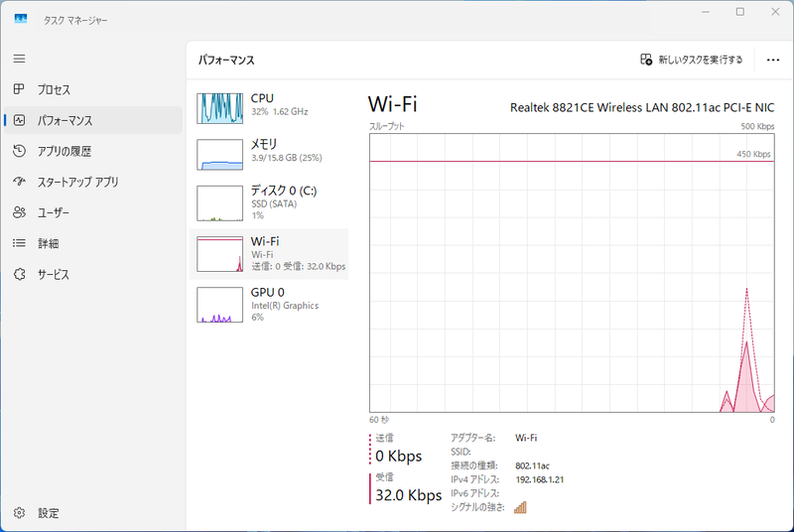Click the アダプター名 Wi-Fi value

pos(526,438)
